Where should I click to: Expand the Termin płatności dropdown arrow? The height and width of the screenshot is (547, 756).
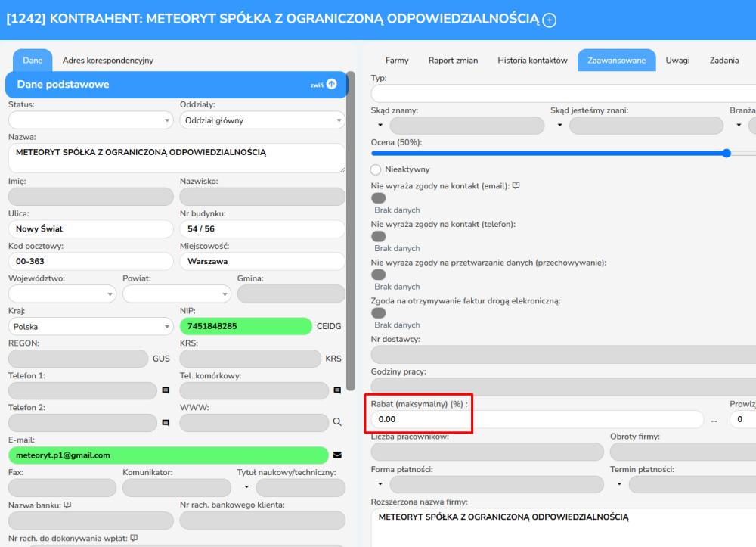click(619, 484)
